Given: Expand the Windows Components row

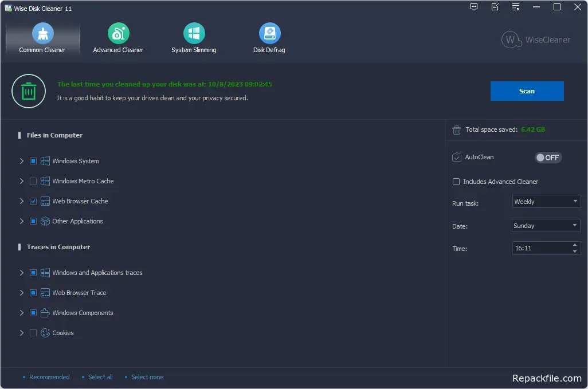Looking at the screenshot, I should (21, 313).
